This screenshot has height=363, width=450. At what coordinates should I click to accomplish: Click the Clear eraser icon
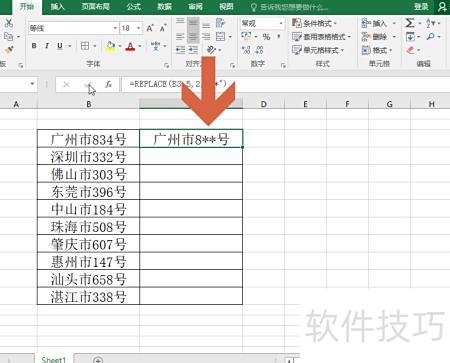coord(410,50)
